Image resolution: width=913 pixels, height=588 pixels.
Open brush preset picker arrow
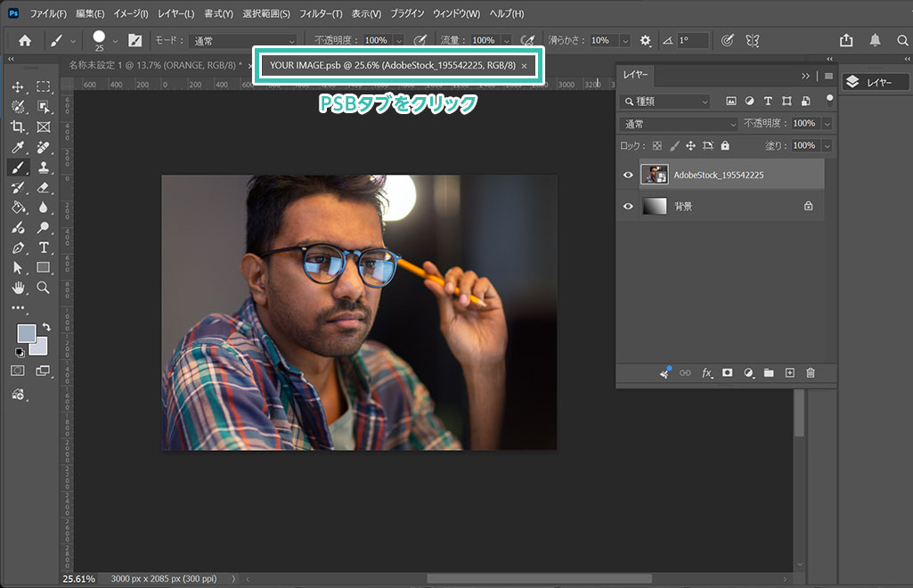[x=115, y=41]
